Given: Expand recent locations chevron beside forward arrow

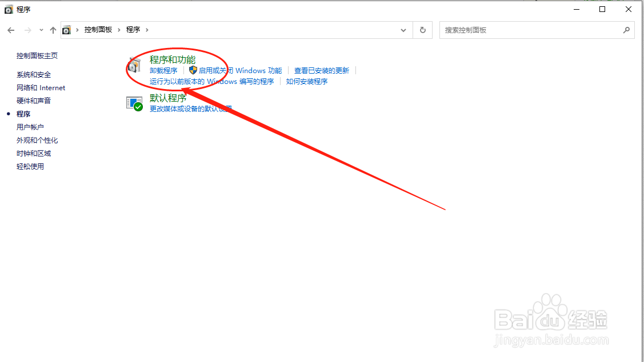Looking at the screenshot, I should point(40,30).
